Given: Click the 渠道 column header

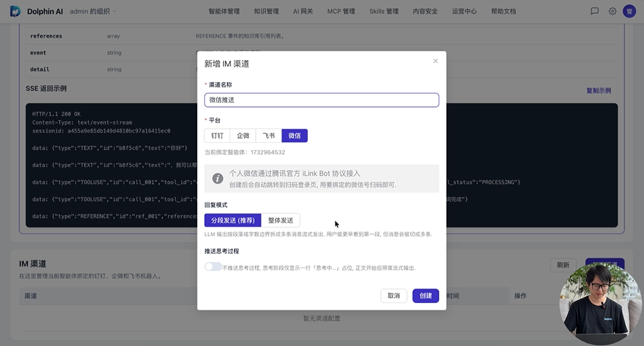Looking at the screenshot, I should [x=30, y=296].
